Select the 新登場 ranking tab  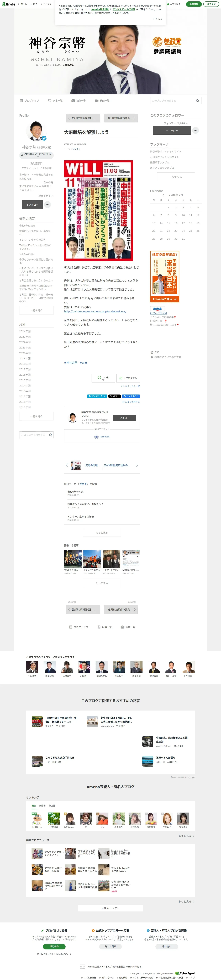pyautogui.click(x=42, y=806)
